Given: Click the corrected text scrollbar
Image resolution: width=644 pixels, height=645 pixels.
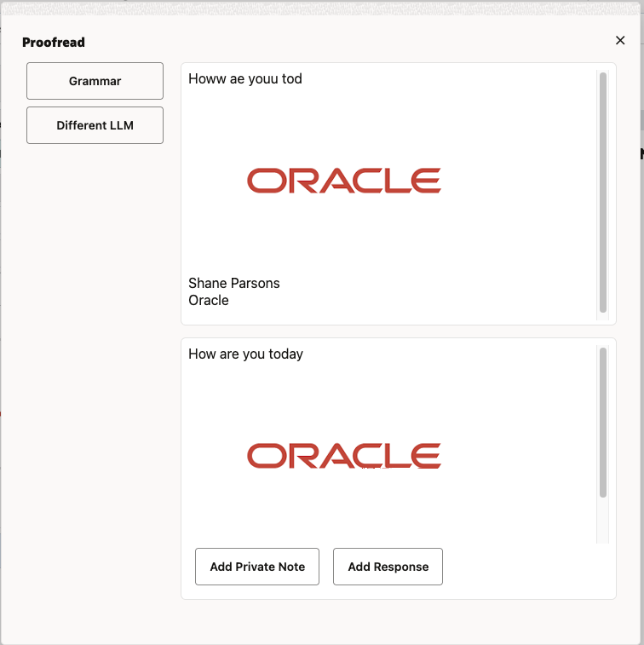Looking at the screenshot, I should (x=603, y=423).
